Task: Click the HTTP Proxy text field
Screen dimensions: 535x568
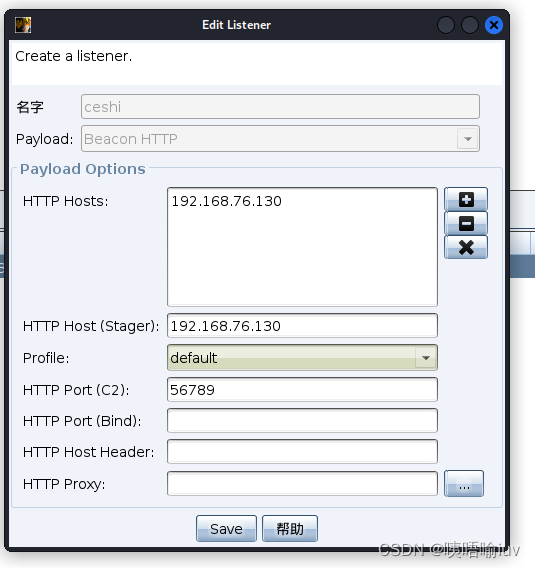Action: [x=302, y=484]
